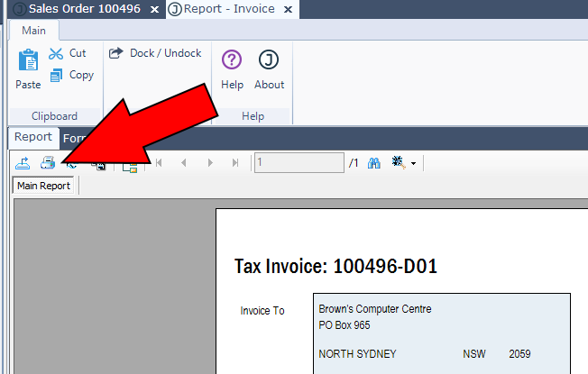Select the Main ribbon tab
The width and height of the screenshot is (588, 374).
pos(33,30)
